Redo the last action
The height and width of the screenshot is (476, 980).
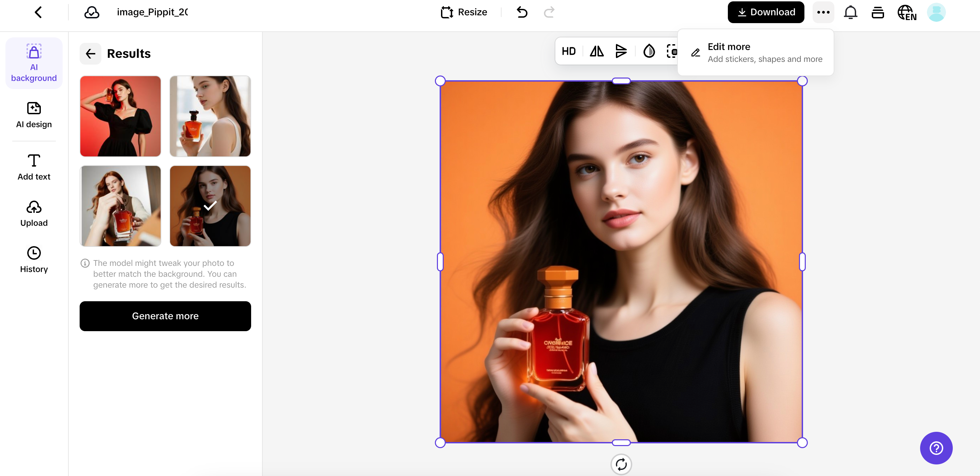[549, 12]
